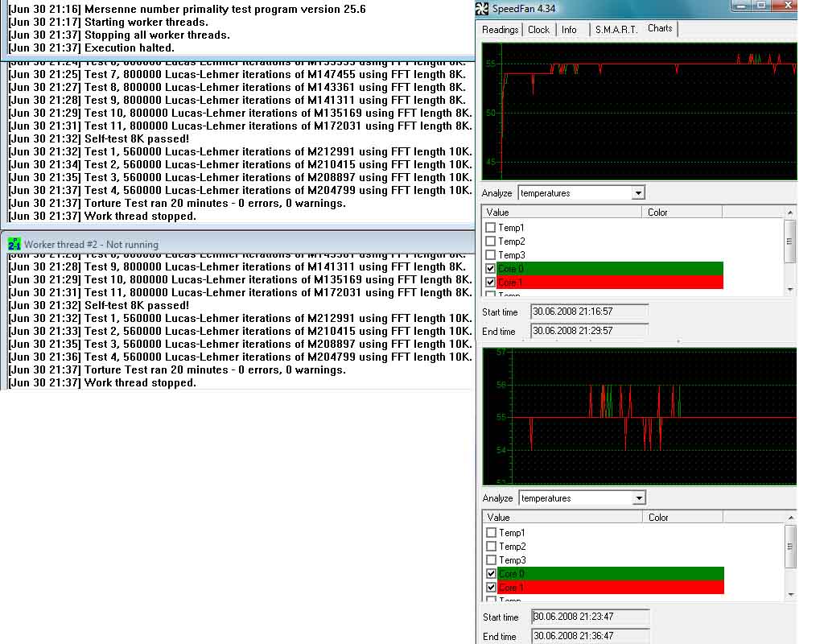The height and width of the screenshot is (644, 824).
Task: Click the upper list scrollbar thumb
Action: [790, 242]
